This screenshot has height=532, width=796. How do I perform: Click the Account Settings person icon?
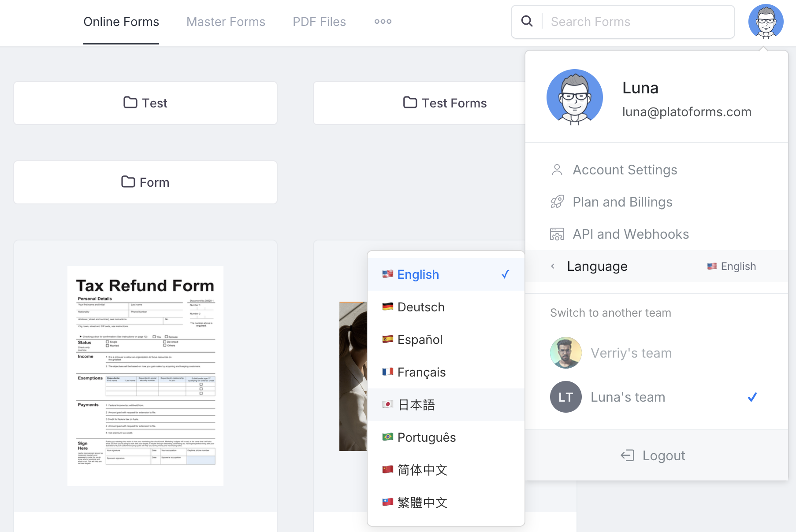[x=557, y=170]
